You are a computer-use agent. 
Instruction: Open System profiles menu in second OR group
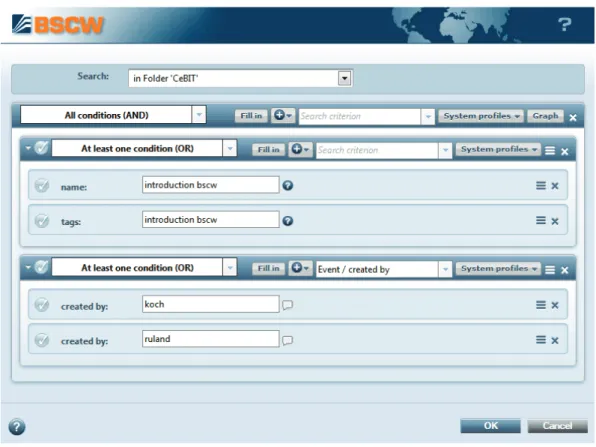pyautogui.click(x=498, y=269)
